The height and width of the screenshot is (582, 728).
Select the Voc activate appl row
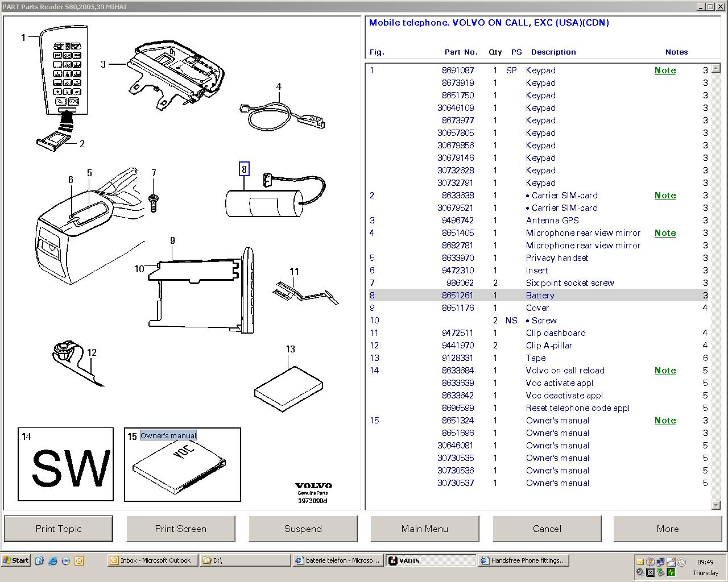(x=539, y=383)
